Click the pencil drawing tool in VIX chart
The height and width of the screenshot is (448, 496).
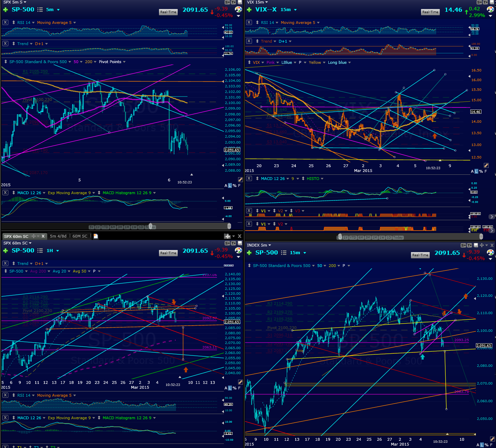click(x=486, y=165)
